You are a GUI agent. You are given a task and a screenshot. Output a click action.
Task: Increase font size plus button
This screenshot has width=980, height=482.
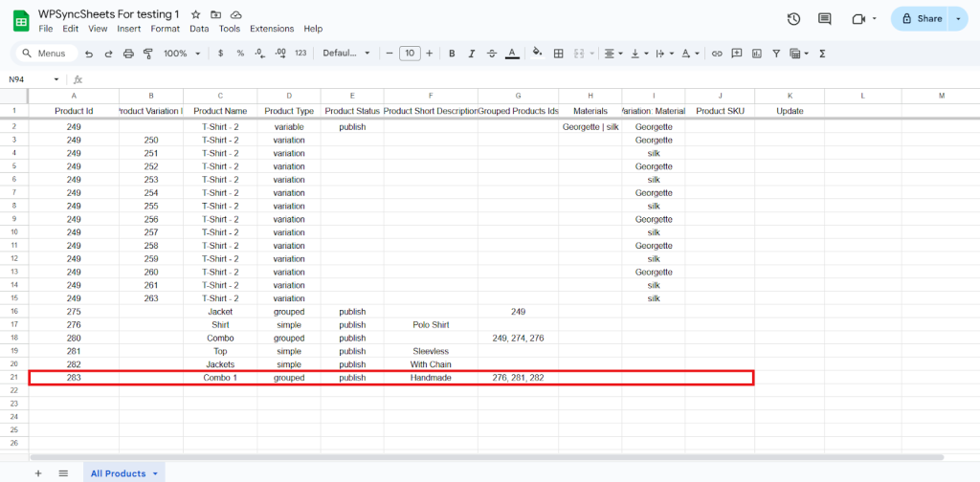(x=430, y=54)
